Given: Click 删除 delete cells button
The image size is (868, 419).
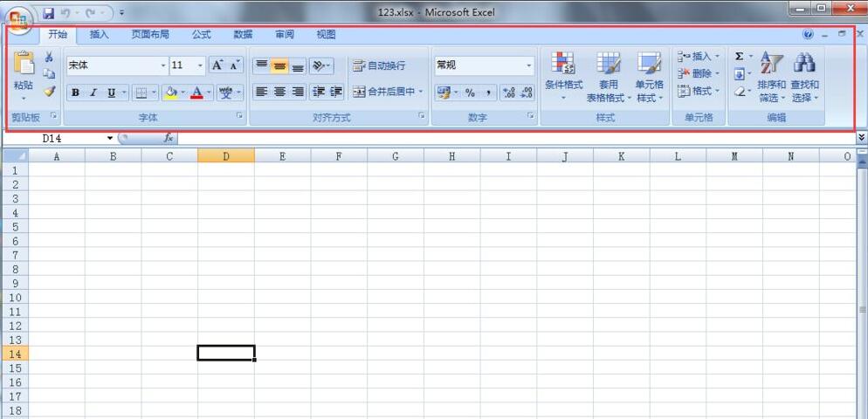Looking at the screenshot, I should pyautogui.click(x=699, y=73).
